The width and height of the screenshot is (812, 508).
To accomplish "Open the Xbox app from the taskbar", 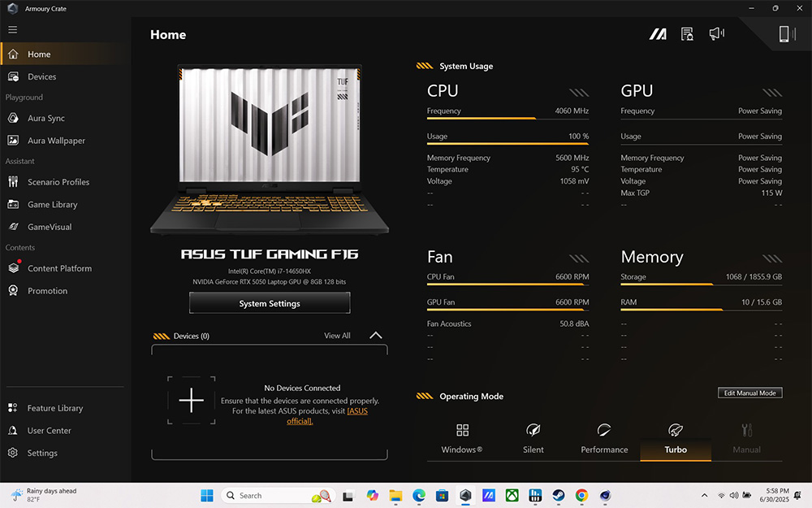I will [512, 496].
